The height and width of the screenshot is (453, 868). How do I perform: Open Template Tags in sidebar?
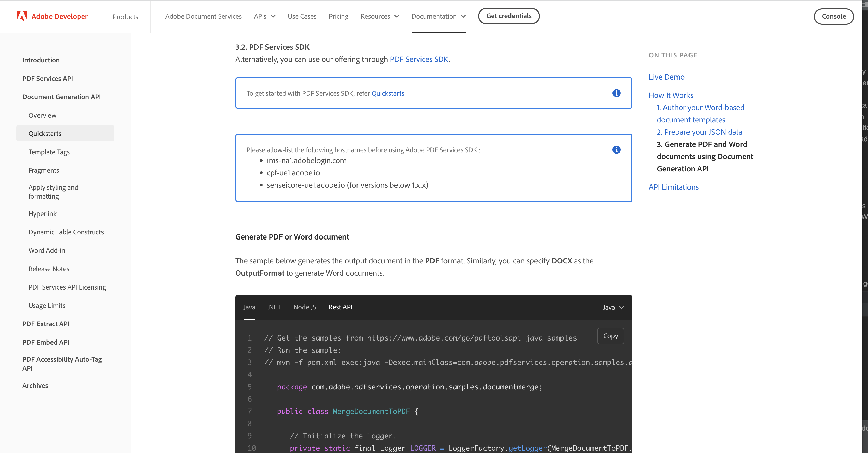[49, 152]
